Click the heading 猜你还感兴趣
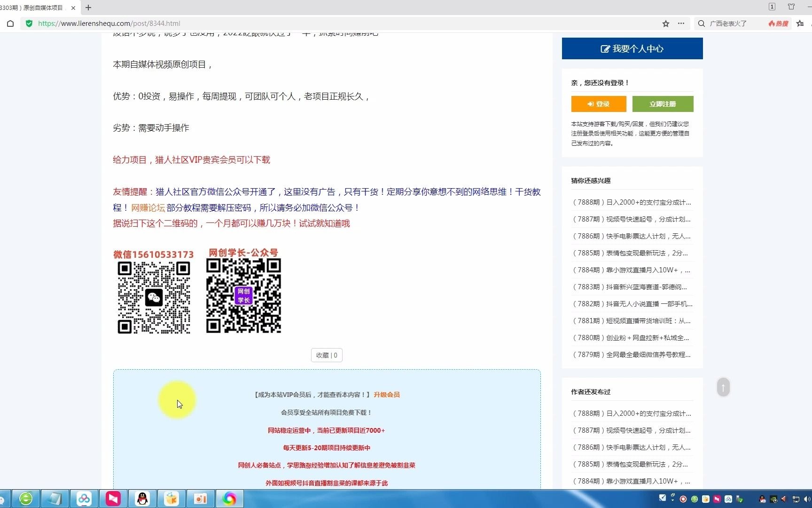Image resolution: width=812 pixels, height=508 pixels. click(x=591, y=181)
